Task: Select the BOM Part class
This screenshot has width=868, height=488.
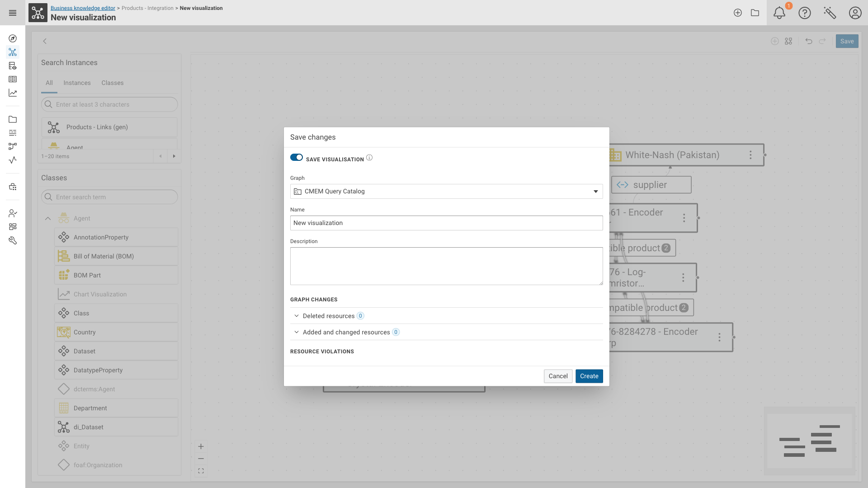Action: point(116,275)
